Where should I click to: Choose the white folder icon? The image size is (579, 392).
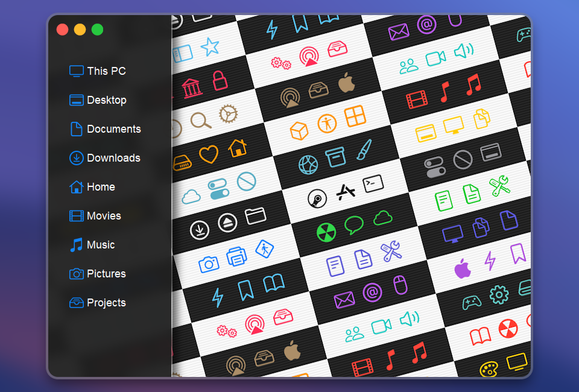[256, 215]
